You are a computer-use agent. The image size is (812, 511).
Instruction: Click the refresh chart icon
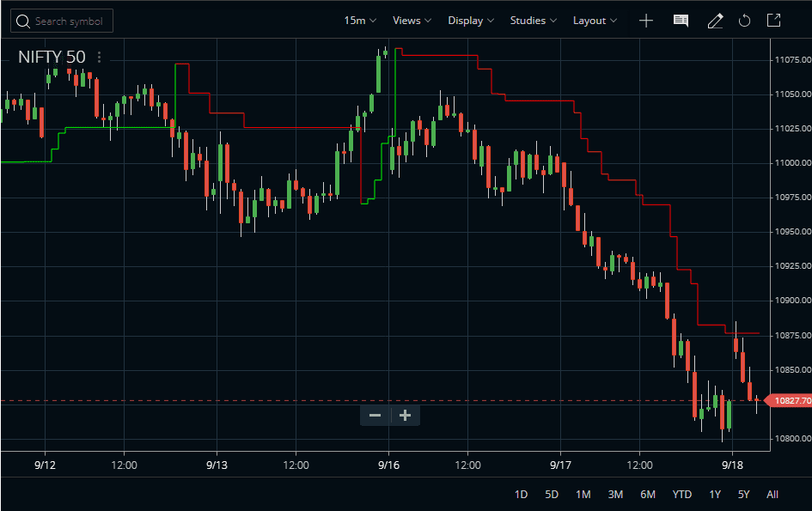coord(744,21)
